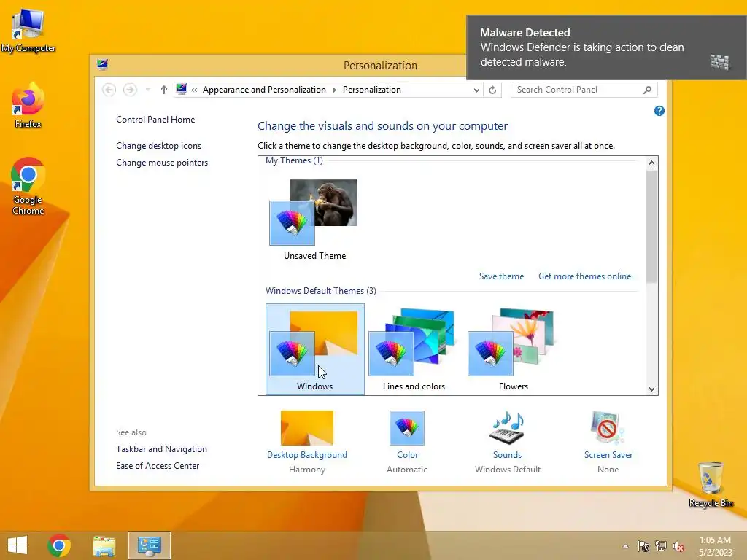This screenshot has height=560, width=747.
Task: Click Get more themes online
Action: coord(584,276)
